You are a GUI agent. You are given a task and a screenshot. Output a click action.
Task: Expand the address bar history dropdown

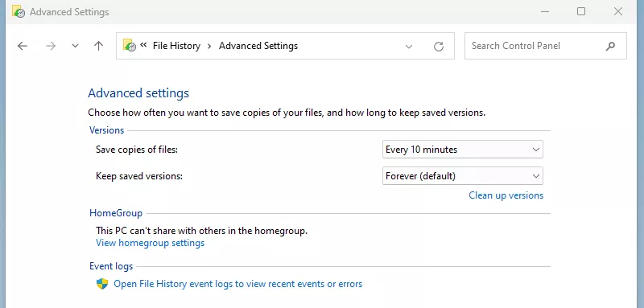click(409, 47)
